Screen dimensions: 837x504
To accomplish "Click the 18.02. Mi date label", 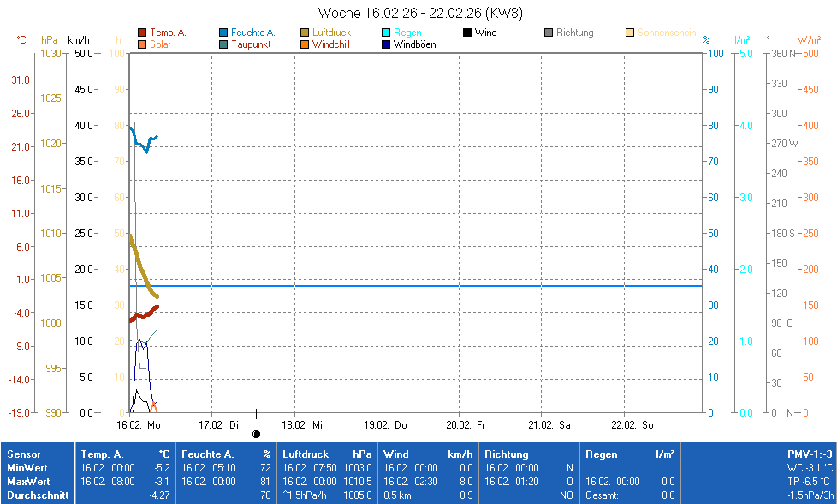I will pos(302,424).
